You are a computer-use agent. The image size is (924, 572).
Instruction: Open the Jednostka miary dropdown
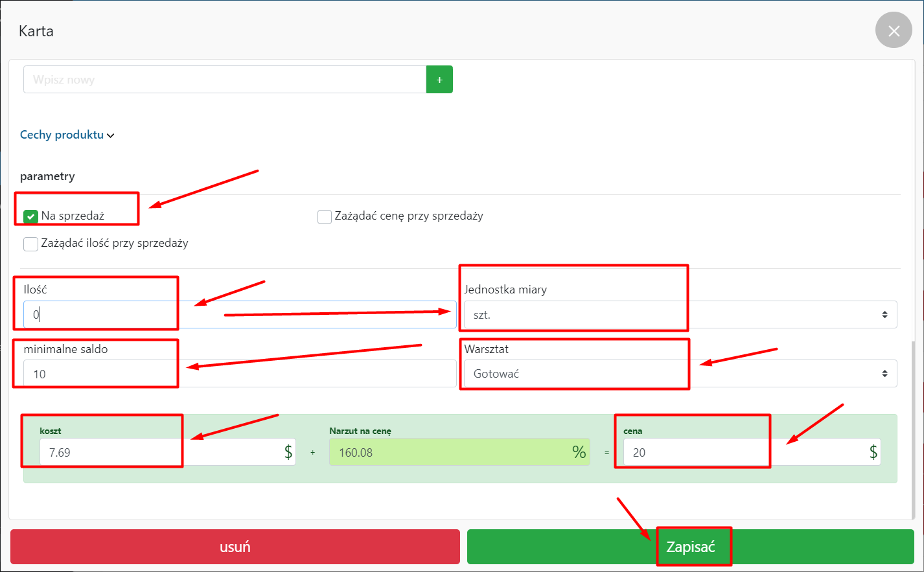[680, 315]
